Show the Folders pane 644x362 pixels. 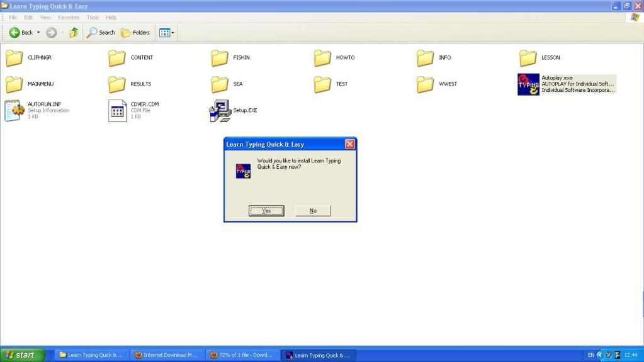[x=135, y=33]
